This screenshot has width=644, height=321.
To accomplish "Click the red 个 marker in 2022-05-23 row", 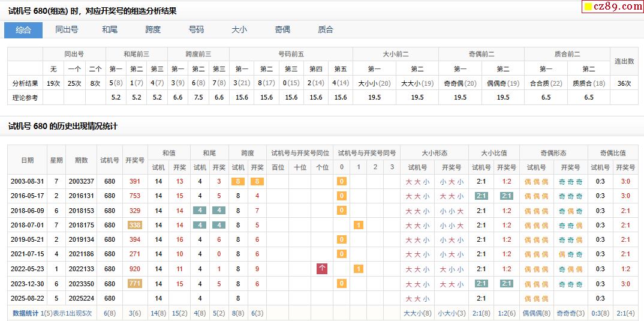I will [x=322, y=269].
